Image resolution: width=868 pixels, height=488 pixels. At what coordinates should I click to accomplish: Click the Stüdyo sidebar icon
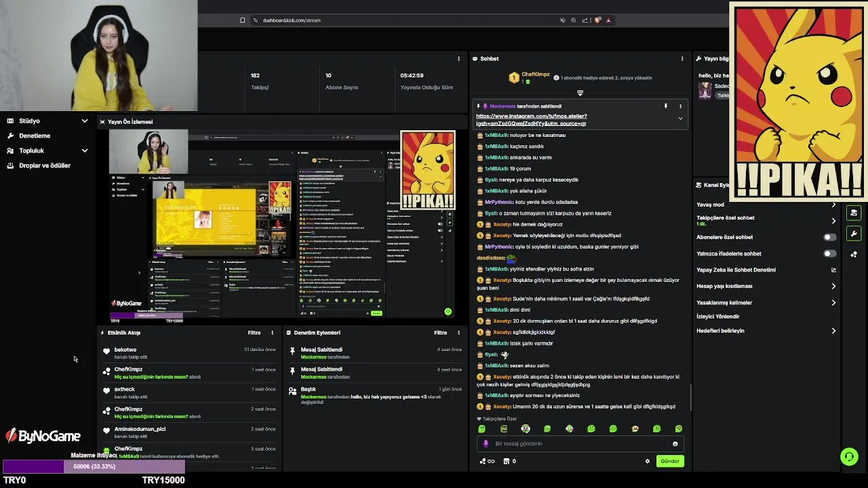tap(10, 121)
